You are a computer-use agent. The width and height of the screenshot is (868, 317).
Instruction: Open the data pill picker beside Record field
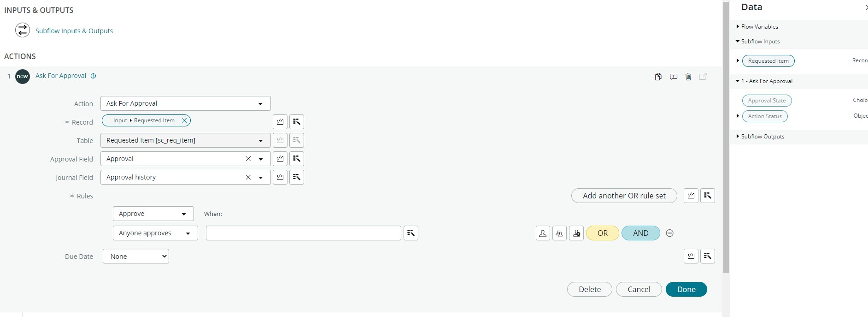click(x=296, y=121)
